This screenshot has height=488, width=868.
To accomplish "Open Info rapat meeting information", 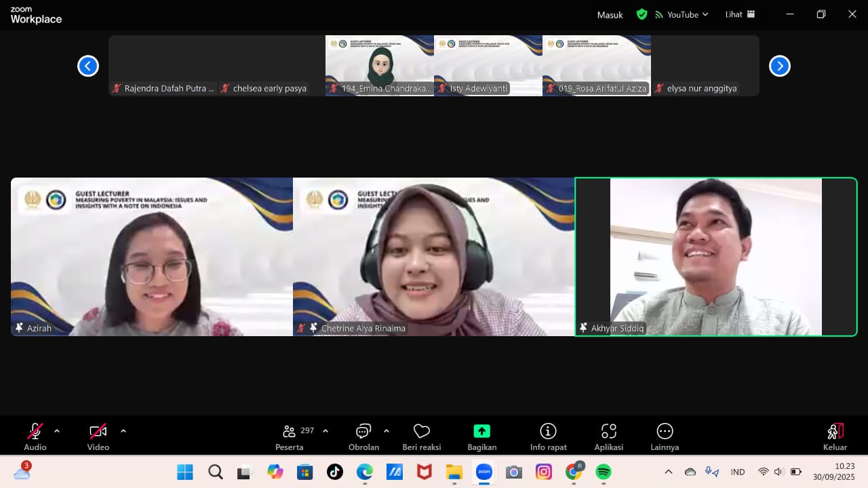I will (x=548, y=436).
